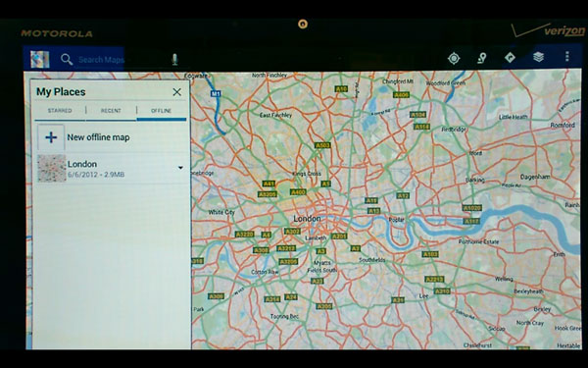
Task: Open the Directions arrow icon
Action: [510, 58]
